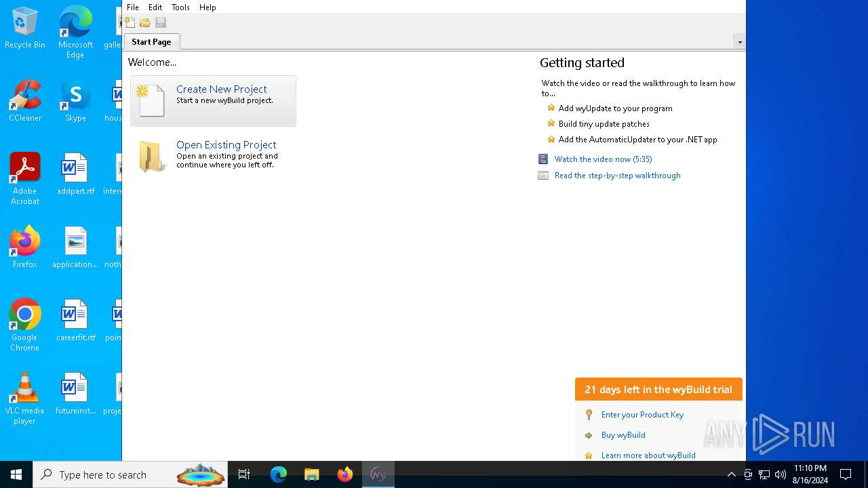Screen dimensions: 868x488
Task: Open the Windows Start menu
Action: [x=16, y=474]
